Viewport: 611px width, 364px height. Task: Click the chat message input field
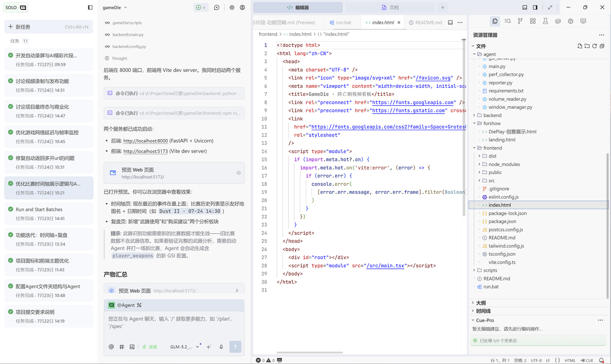(174, 325)
